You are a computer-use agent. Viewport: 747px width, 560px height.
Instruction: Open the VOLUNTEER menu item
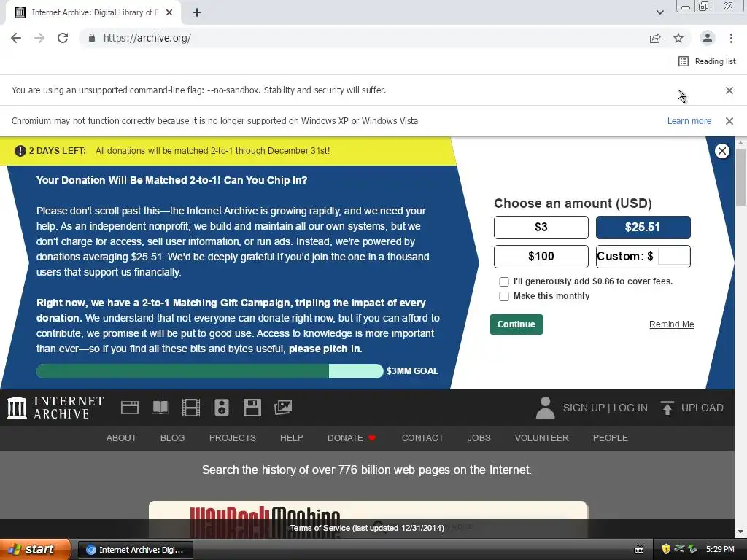[x=542, y=438]
